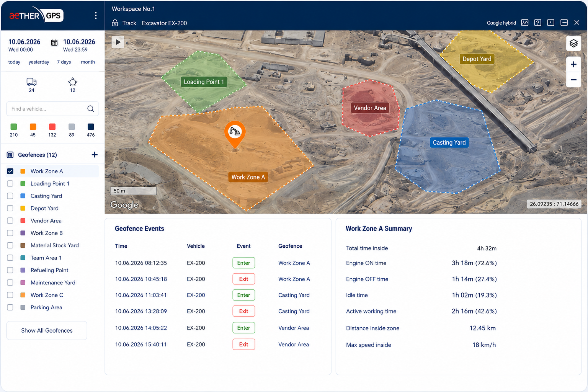
Task: Click the Geofences section icon
Action: click(10, 155)
